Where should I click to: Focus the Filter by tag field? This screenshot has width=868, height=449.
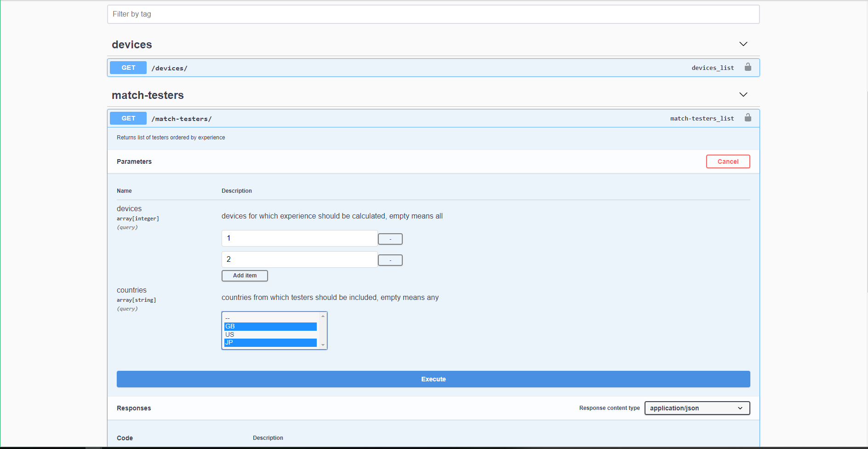click(433, 14)
